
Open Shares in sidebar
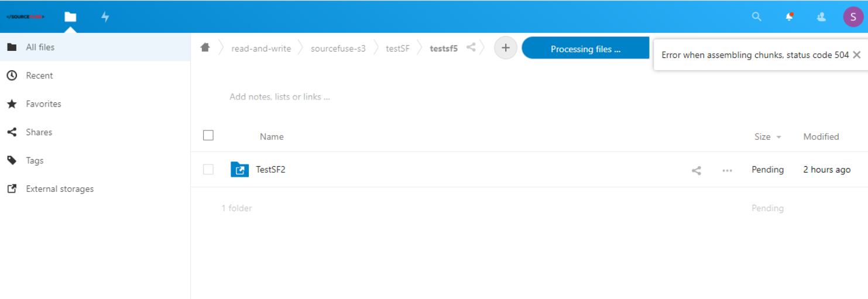[x=95, y=132]
